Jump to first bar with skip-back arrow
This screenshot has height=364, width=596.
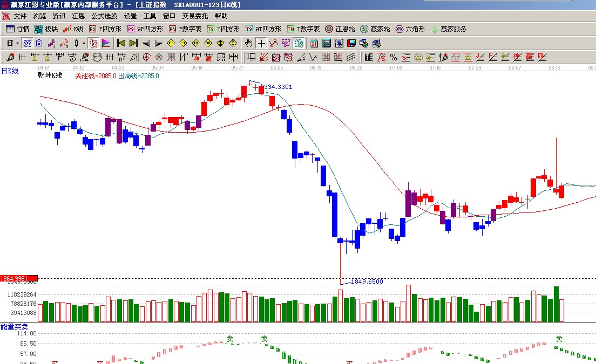pyautogui.click(x=121, y=43)
